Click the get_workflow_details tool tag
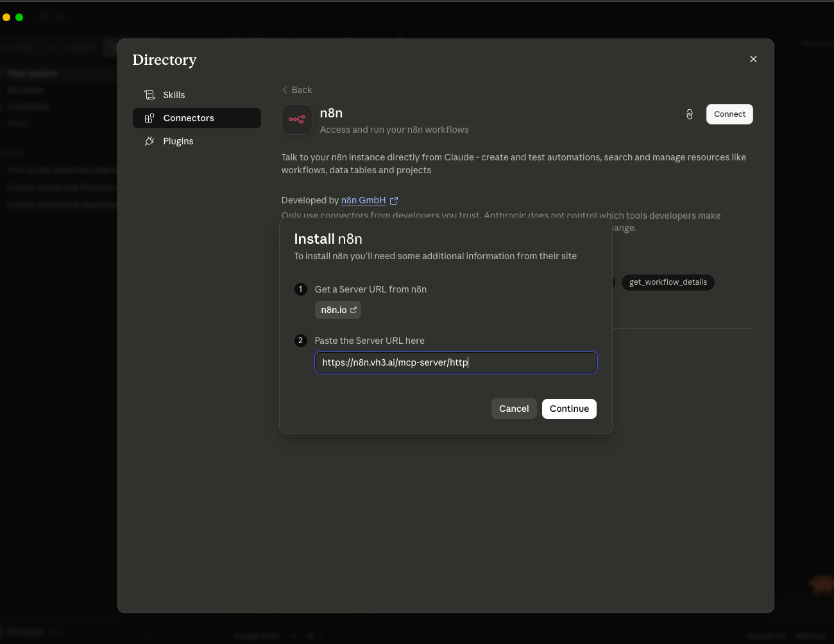 [x=668, y=282]
